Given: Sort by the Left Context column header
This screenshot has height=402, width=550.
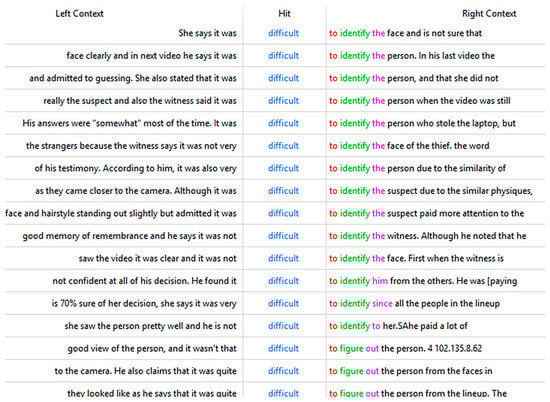Looking at the screenshot, I should (x=79, y=14).
